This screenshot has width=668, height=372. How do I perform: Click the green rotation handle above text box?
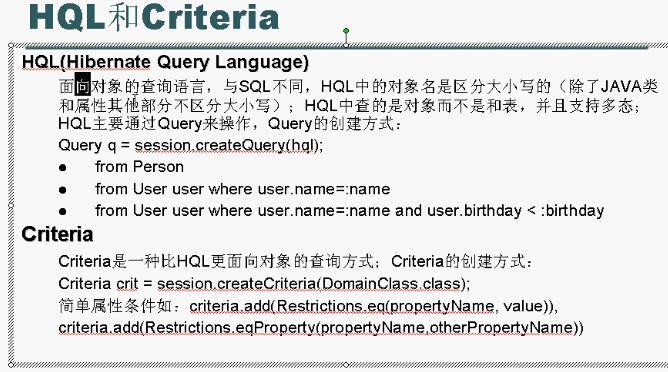[346, 31]
